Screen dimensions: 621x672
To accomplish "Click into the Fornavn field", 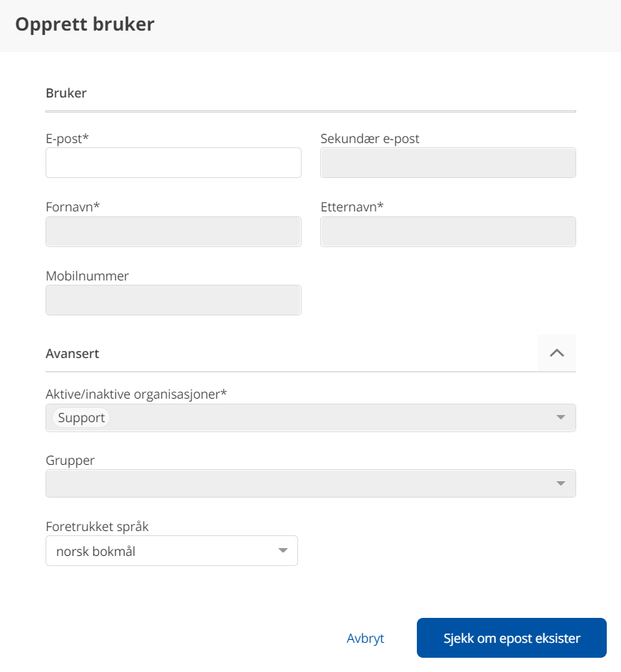I will (174, 232).
